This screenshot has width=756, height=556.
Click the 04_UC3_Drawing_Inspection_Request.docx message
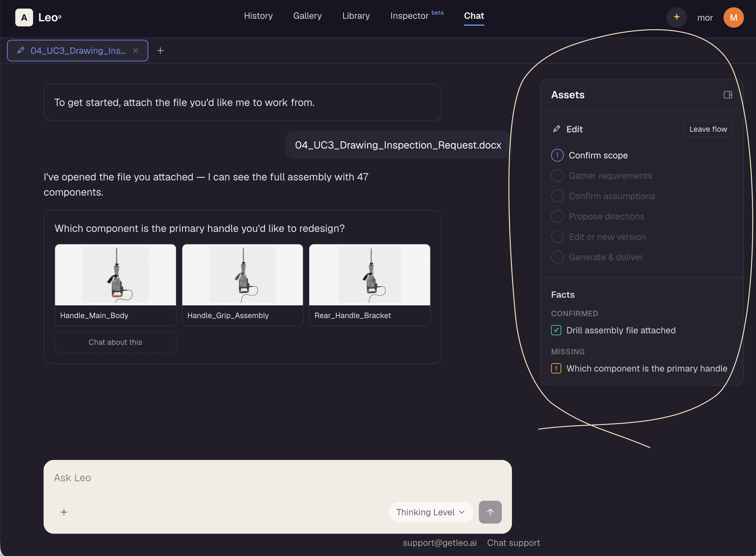[x=398, y=145]
